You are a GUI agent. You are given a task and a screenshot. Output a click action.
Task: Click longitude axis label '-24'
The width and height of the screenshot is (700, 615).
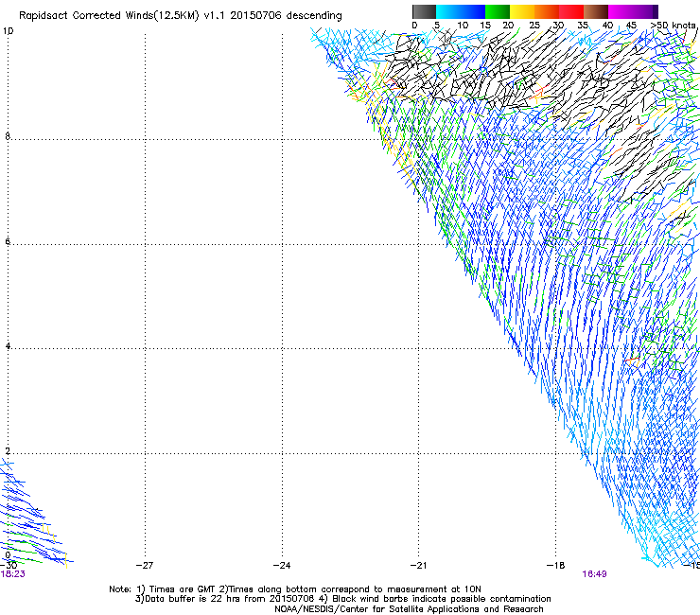tap(282, 566)
